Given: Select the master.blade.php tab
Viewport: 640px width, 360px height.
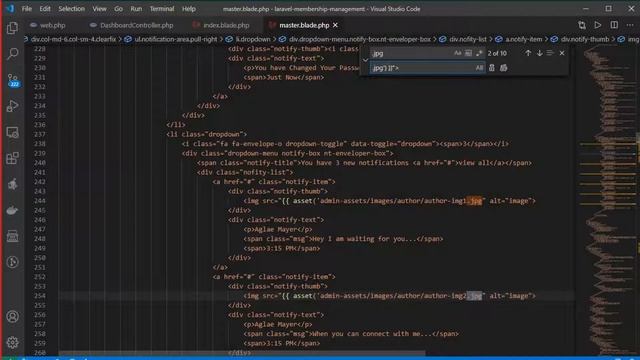Looking at the screenshot, I should click(304, 25).
